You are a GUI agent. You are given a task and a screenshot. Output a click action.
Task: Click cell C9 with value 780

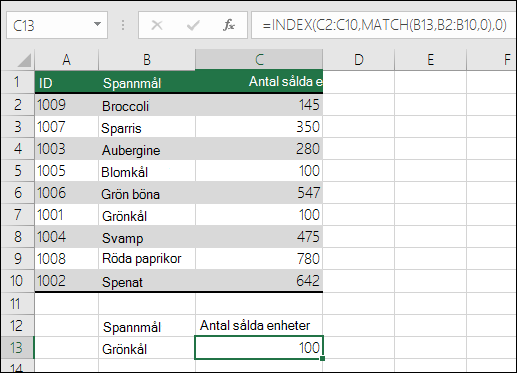259,259
